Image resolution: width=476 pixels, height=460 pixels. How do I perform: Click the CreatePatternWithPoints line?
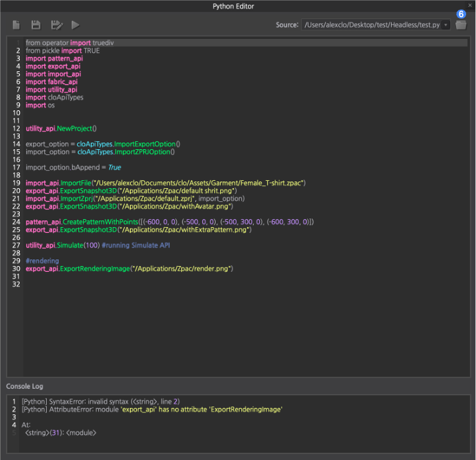169,222
